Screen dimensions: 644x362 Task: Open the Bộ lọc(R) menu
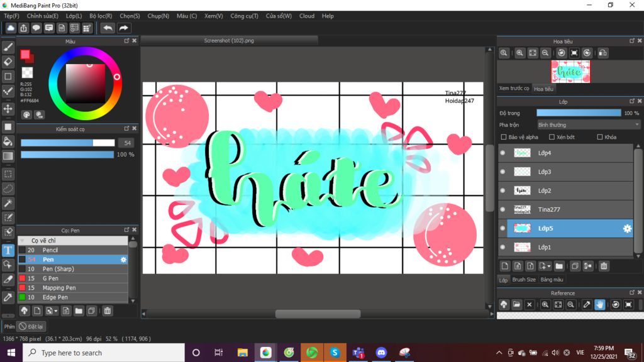101,16
